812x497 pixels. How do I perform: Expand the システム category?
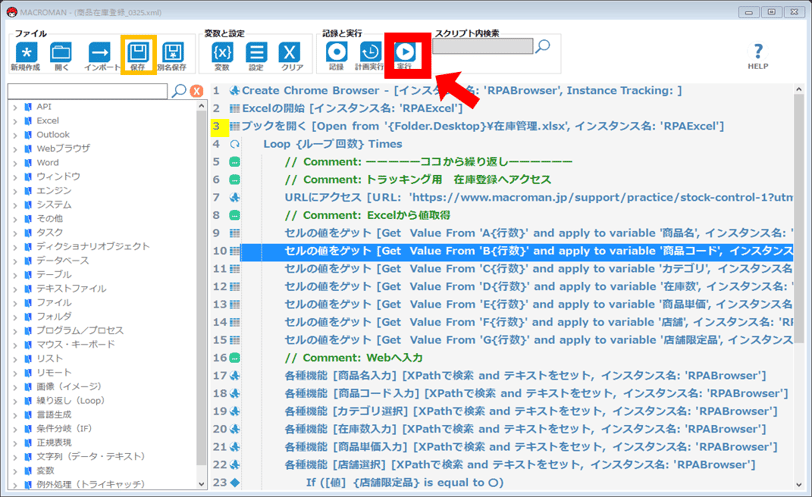point(15,205)
